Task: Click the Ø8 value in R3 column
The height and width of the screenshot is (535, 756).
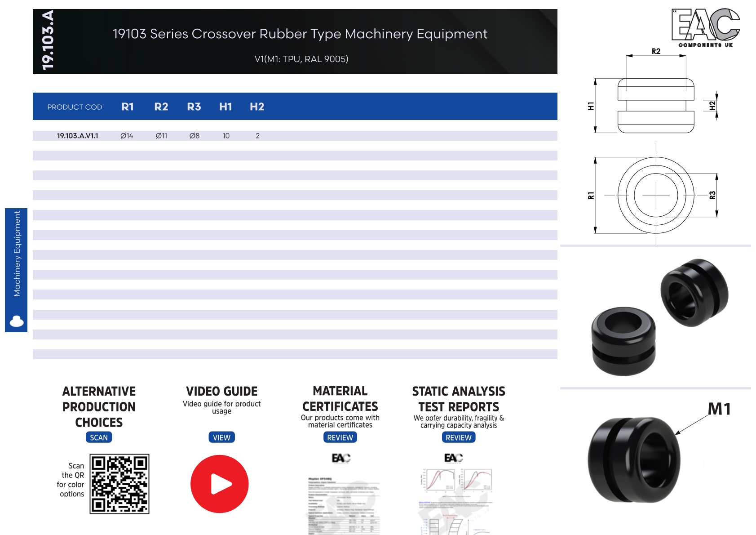Action: (x=195, y=136)
